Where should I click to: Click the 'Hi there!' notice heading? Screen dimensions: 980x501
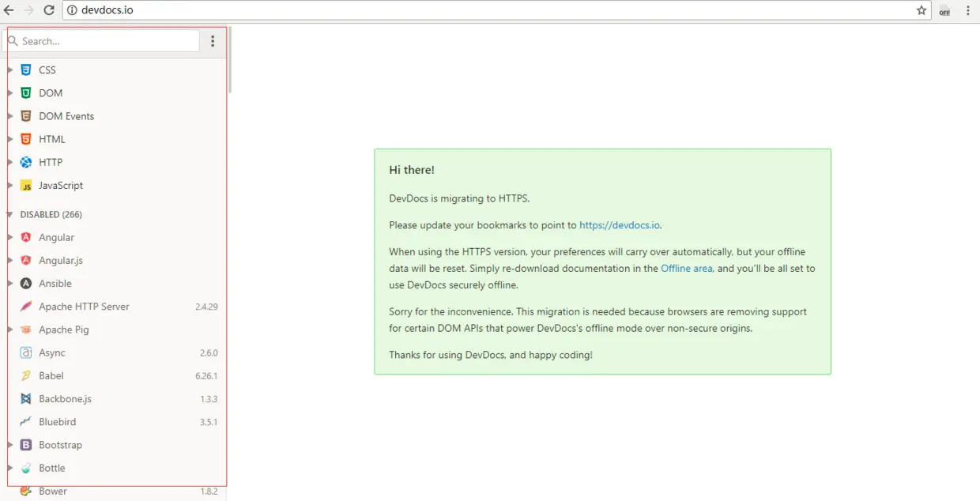tap(412, 170)
